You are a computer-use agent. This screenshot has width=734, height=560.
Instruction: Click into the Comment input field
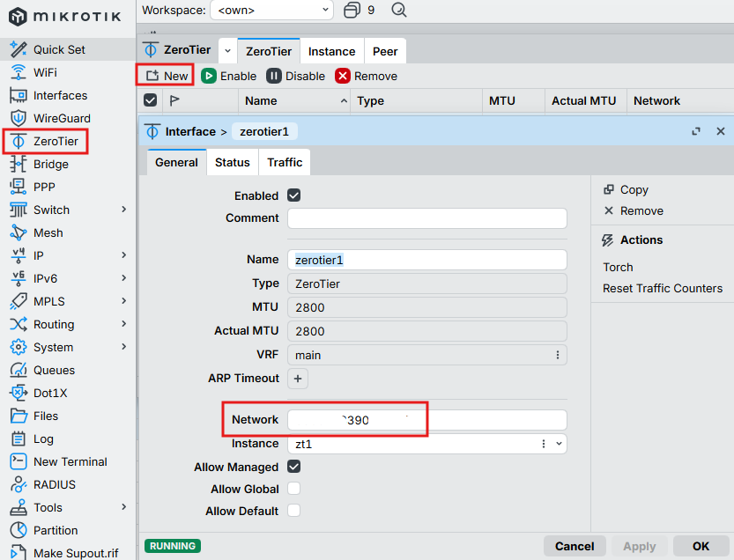pyautogui.click(x=426, y=218)
